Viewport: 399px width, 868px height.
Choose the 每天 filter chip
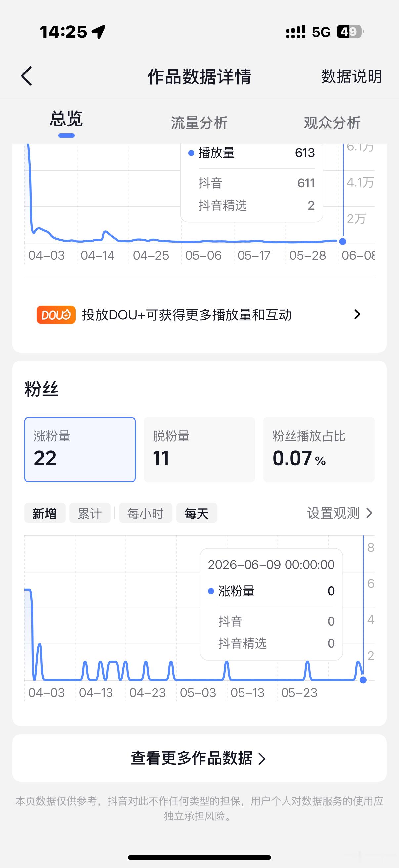(197, 513)
